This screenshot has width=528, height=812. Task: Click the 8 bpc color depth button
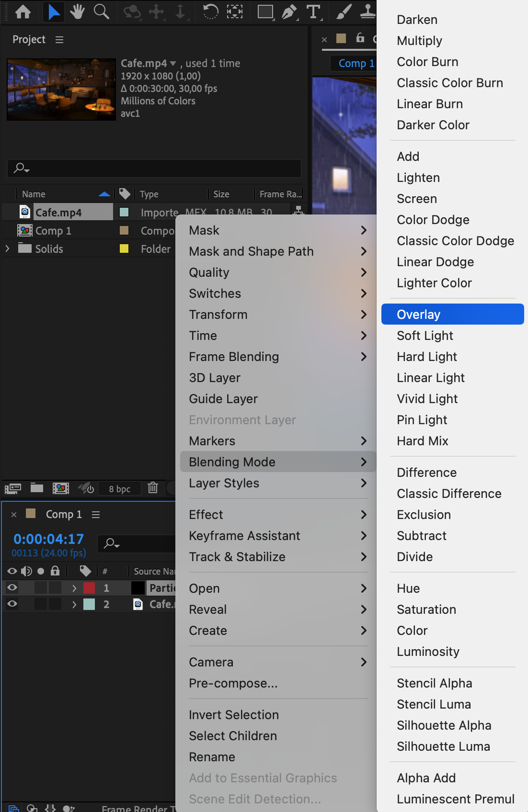119,489
